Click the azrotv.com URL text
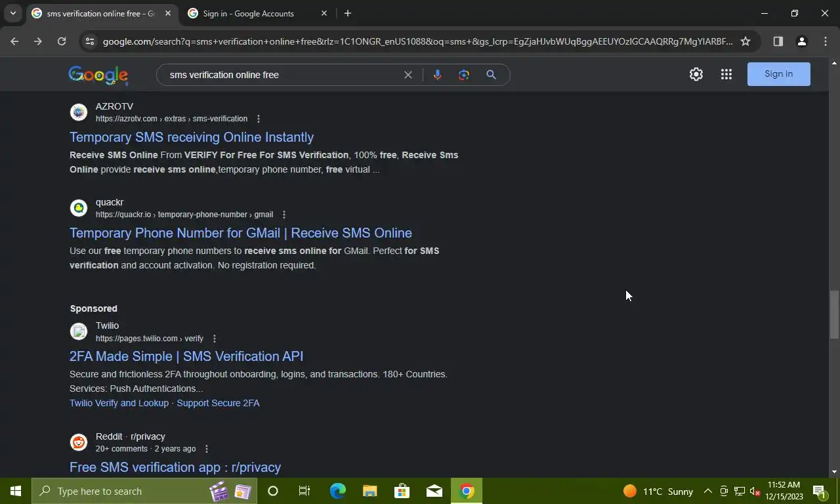The width and height of the screenshot is (840, 504). 171,119
